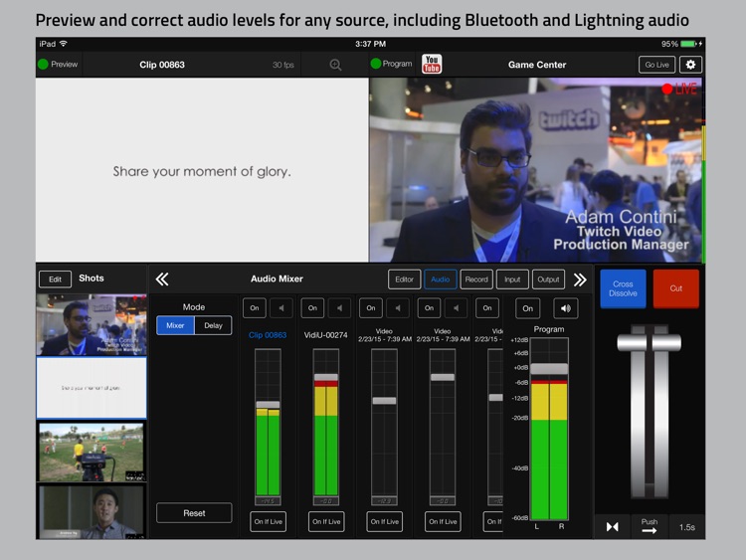Select soccer field shot thumbnail
The height and width of the screenshot is (560, 746).
click(x=92, y=453)
